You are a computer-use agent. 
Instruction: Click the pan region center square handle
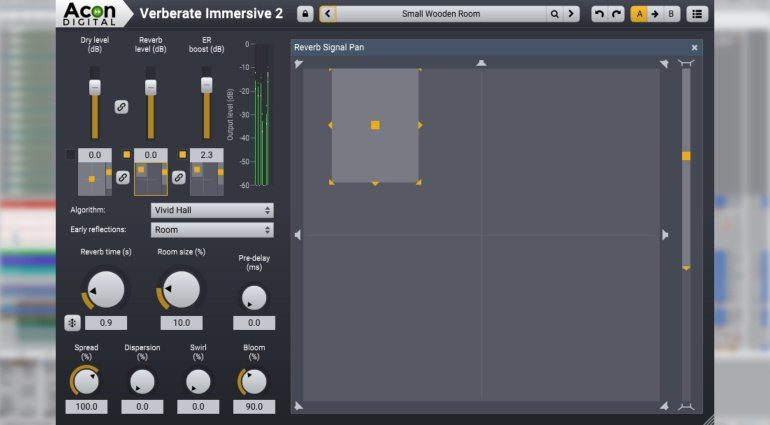(x=375, y=125)
